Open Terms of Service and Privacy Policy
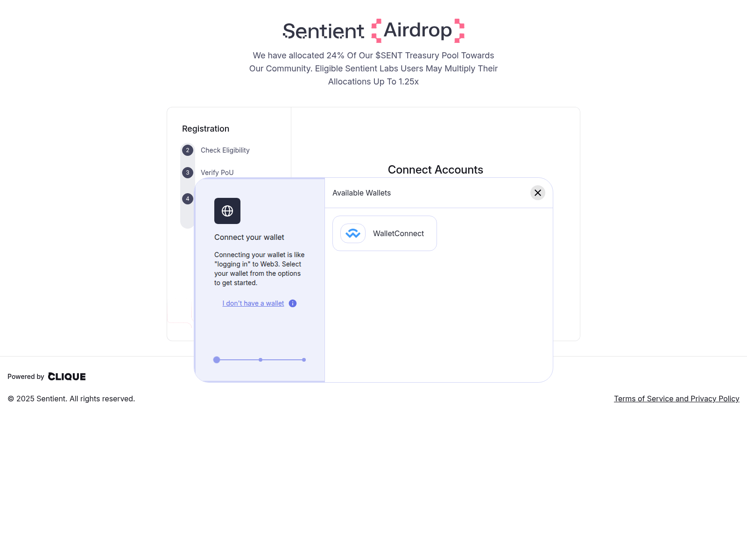 point(677,399)
